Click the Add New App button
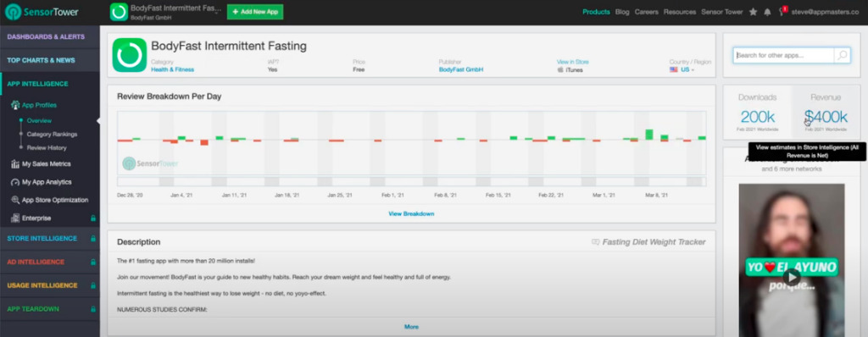 pos(254,12)
